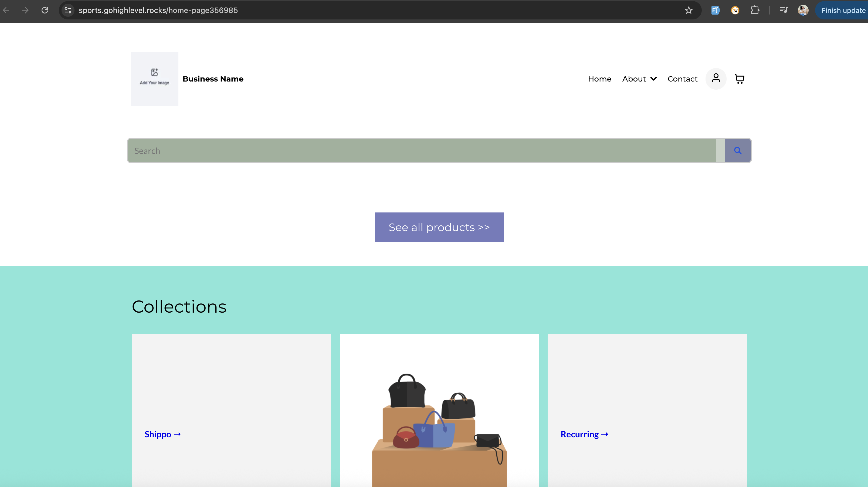868x487 pixels.
Task: Open the Recurring collection link
Action: click(x=584, y=434)
